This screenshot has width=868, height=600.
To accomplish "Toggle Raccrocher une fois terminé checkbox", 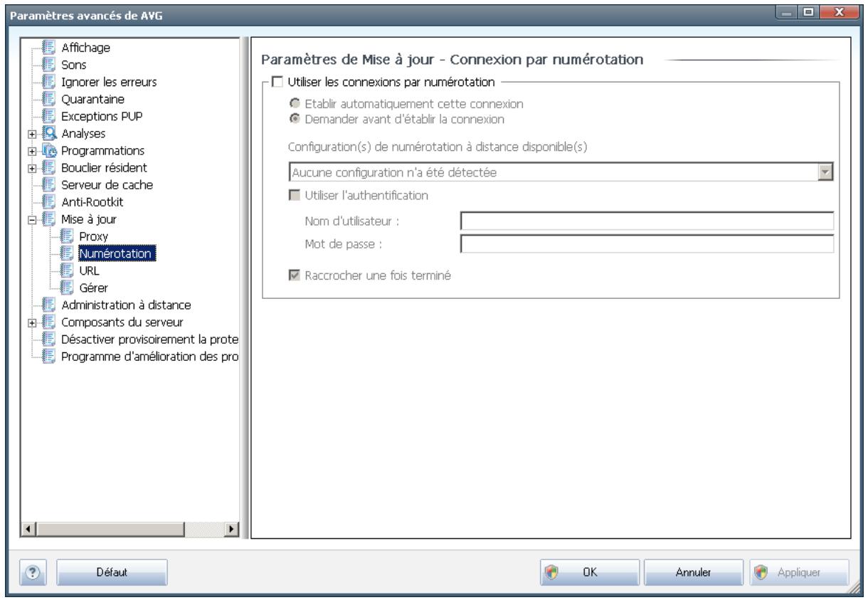I will point(294,275).
